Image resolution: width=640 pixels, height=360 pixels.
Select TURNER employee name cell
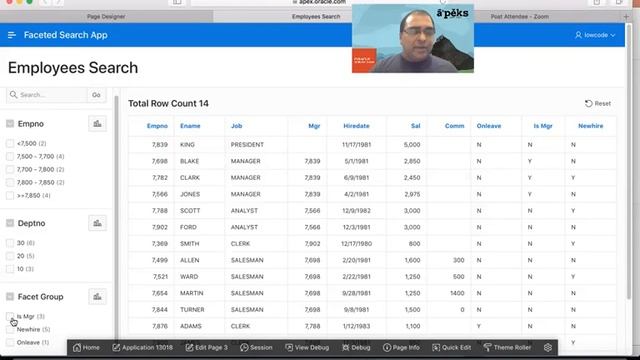pos(192,310)
